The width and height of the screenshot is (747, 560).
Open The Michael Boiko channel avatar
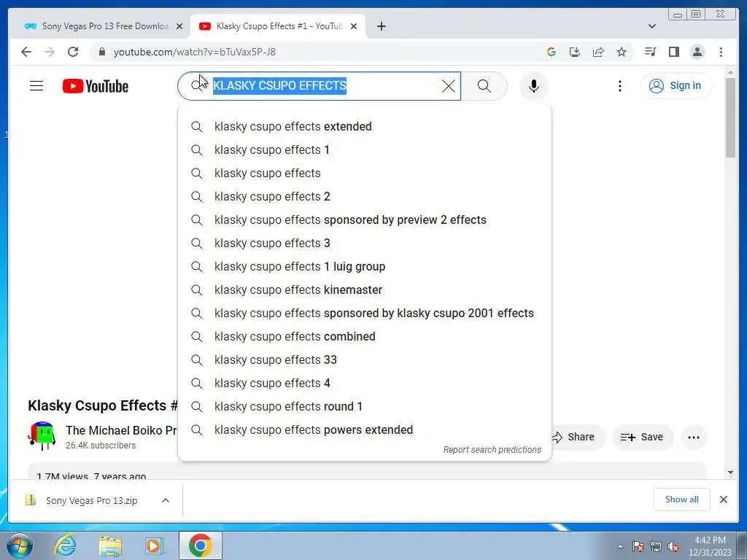coord(42,436)
